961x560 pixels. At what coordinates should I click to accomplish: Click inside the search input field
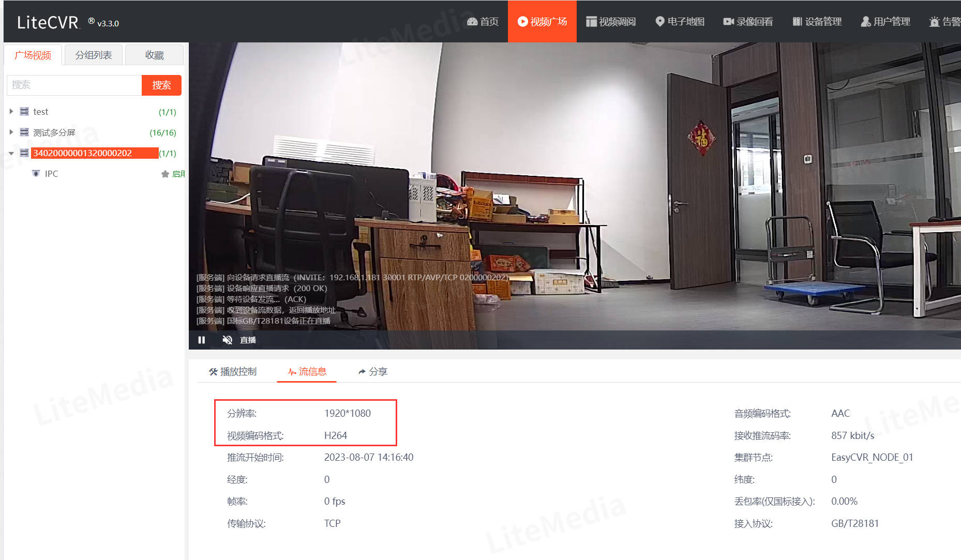(72, 85)
